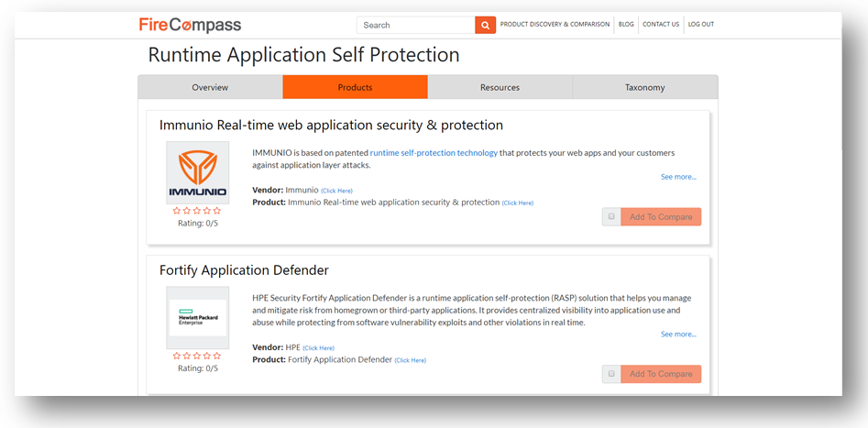Select the Products tab
The image size is (868, 428).
point(356,87)
